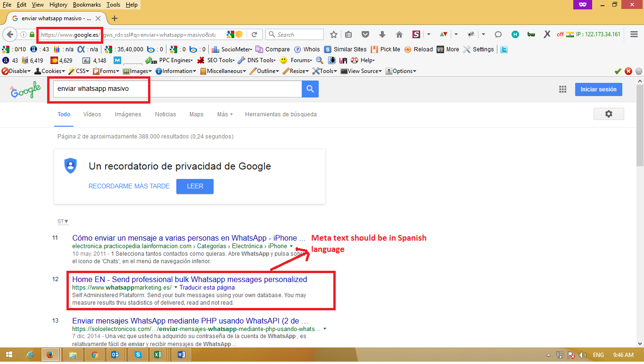Open the Downloads arrow panel
The image size is (644, 364).
(382, 34)
